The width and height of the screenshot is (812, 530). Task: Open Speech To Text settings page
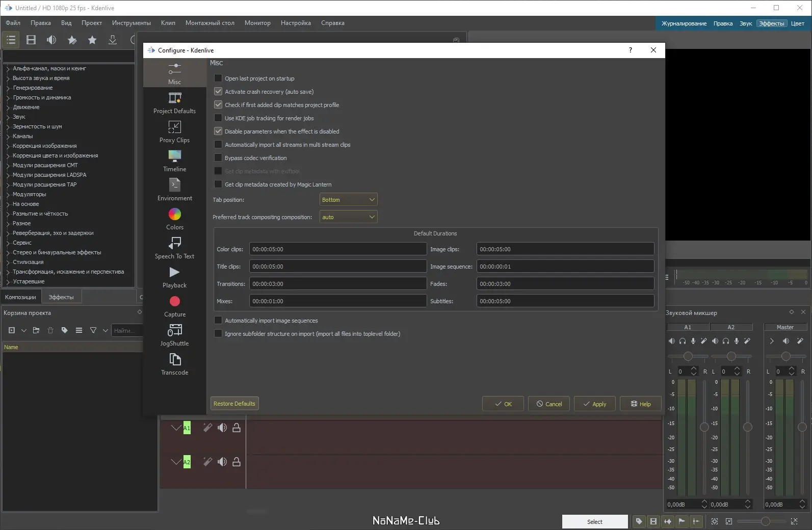(x=174, y=248)
